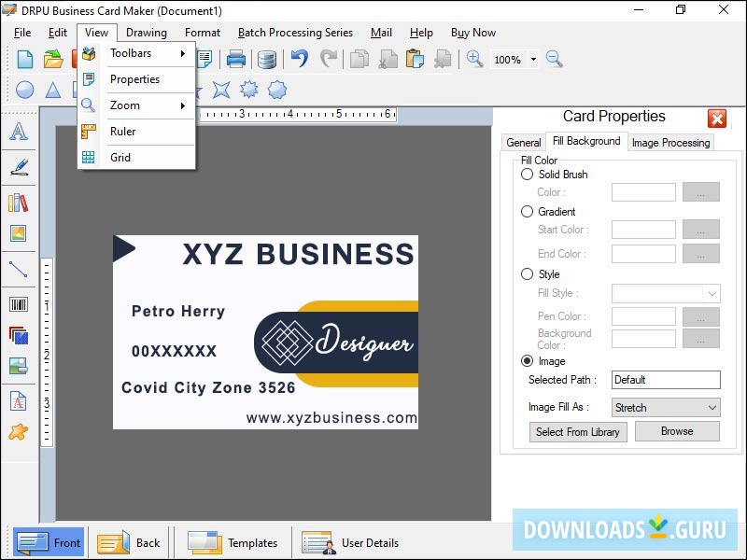Click the database icon in toolbar

tap(267, 60)
